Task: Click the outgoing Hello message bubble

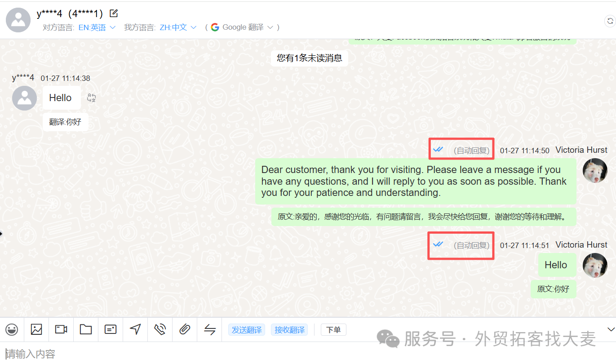Action: 557,265
